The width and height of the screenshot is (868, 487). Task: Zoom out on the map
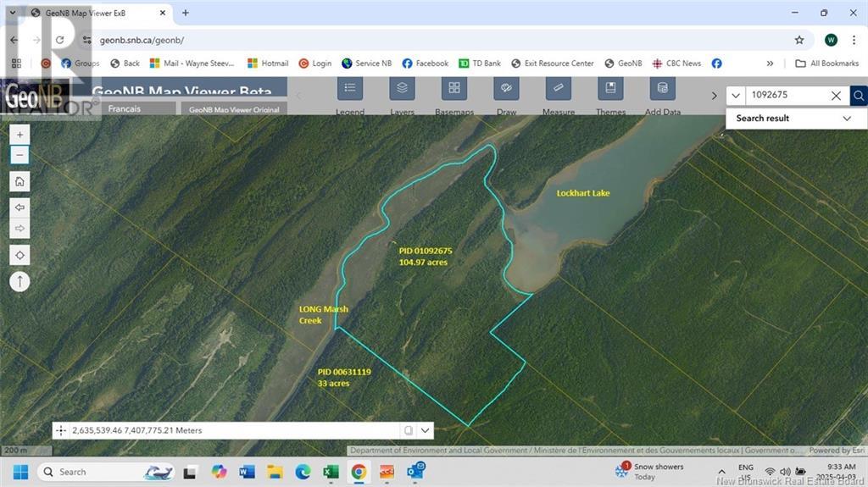[x=19, y=155]
